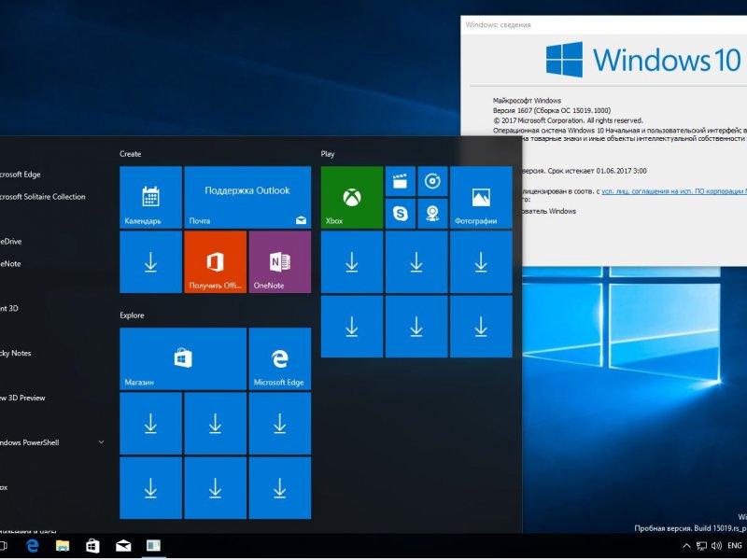747x560 pixels.
Task: Click the volume speaker icon in the tray
Action: [716, 546]
